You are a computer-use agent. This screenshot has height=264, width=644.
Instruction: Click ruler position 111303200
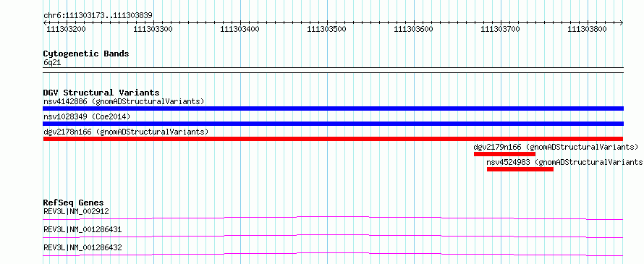pos(67,29)
